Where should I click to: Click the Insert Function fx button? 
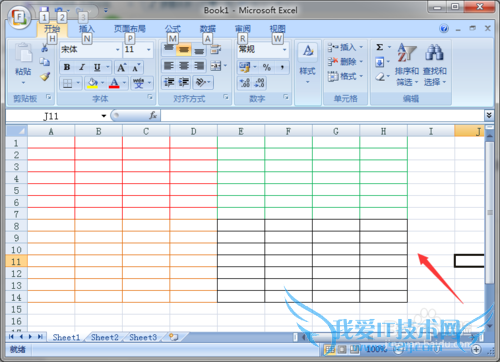point(153,116)
